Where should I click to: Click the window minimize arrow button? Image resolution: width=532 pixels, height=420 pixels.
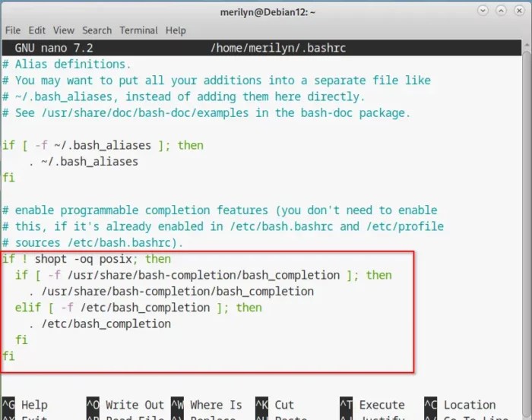coord(483,11)
